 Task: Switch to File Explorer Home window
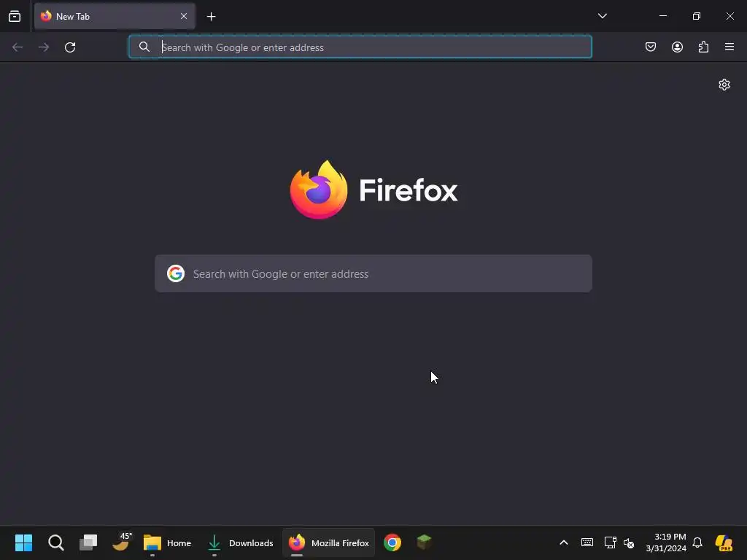coord(168,542)
